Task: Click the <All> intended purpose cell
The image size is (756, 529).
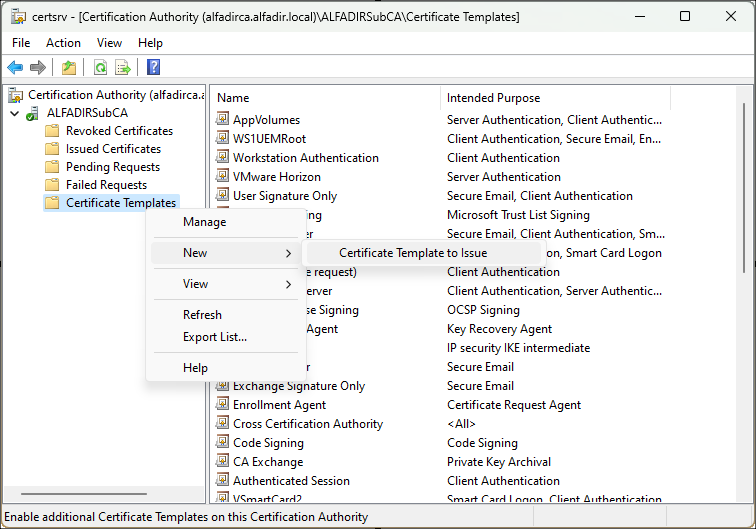Action: 461,423
